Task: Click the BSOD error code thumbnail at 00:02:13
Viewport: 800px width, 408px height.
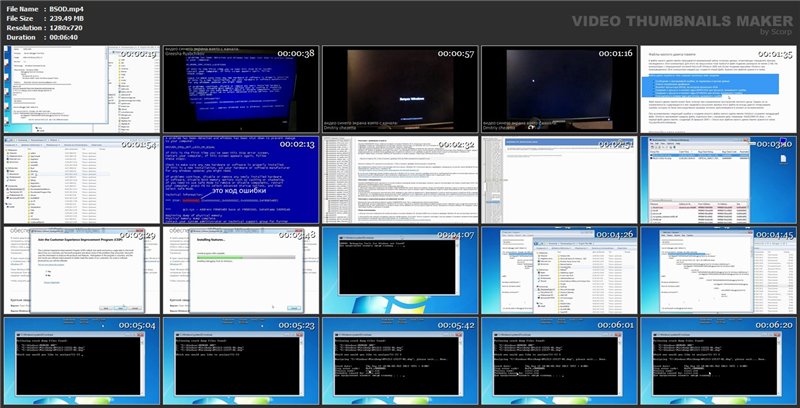Action: [240, 180]
